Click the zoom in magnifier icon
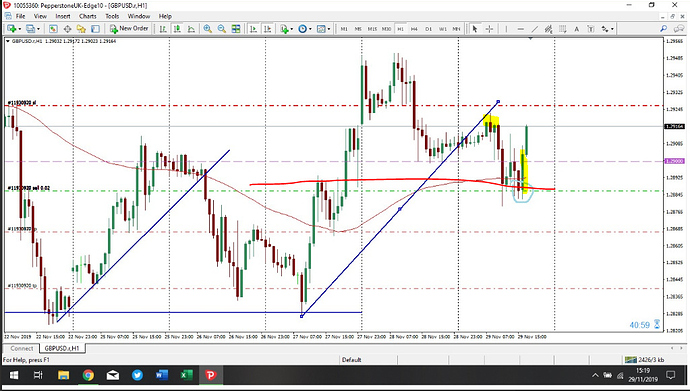This screenshot has width=690, height=391. (207, 29)
